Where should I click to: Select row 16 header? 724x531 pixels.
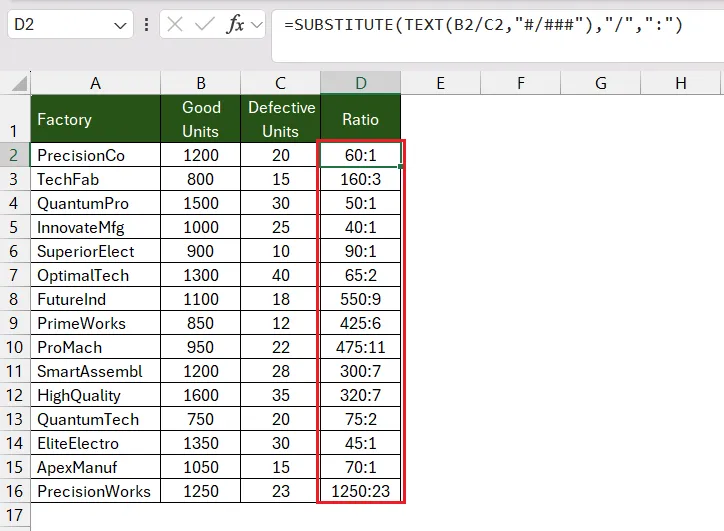click(15, 491)
